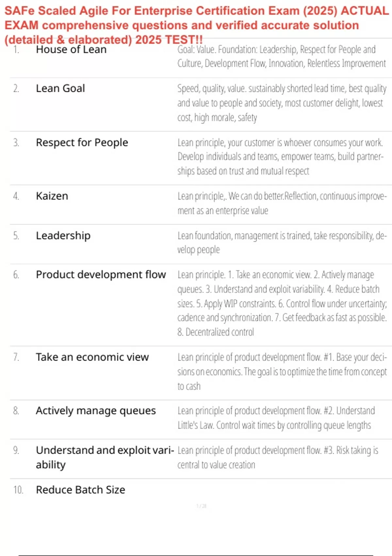Select the "Respect for People" term

(82, 143)
